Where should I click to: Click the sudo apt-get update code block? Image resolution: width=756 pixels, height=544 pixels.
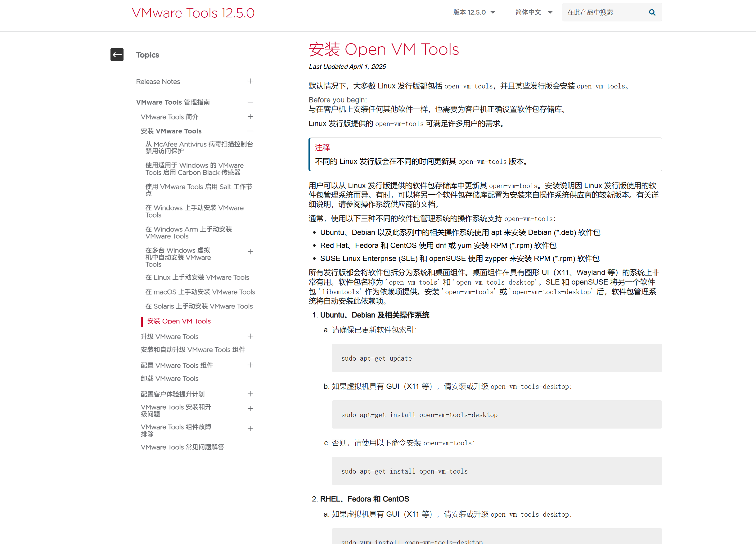(x=497, y=358)
